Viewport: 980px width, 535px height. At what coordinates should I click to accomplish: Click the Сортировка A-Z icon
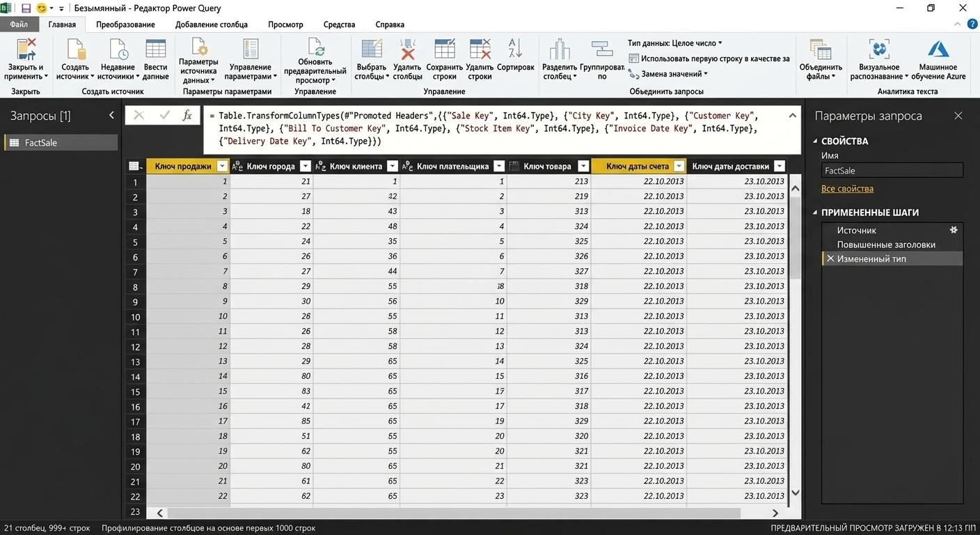point(515,49)
